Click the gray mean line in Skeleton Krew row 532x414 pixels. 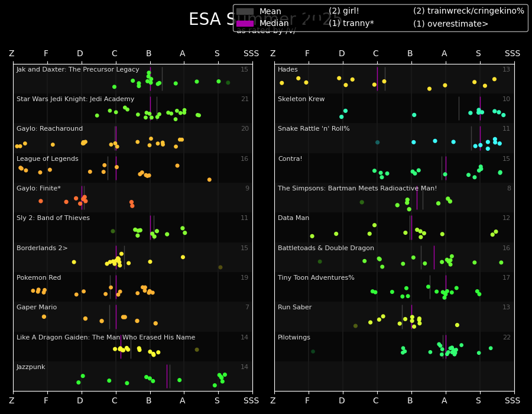[459, 109]
